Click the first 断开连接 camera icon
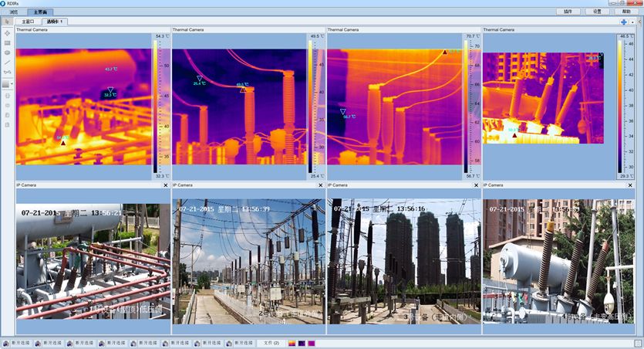Image resolution: width=644 pixels, height=349 pixels. 6,342
